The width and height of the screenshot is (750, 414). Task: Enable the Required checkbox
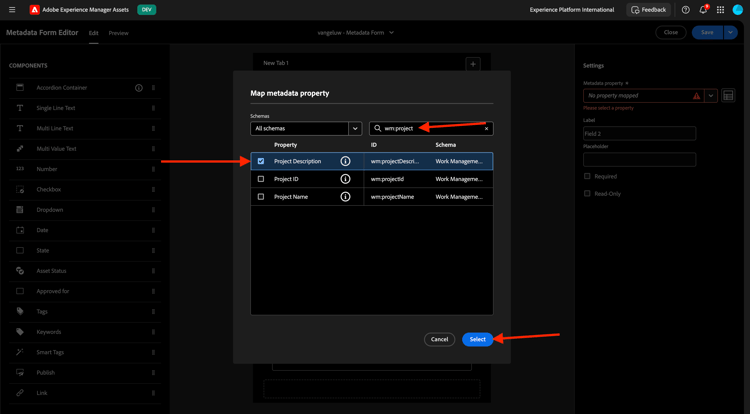(587, 176)
